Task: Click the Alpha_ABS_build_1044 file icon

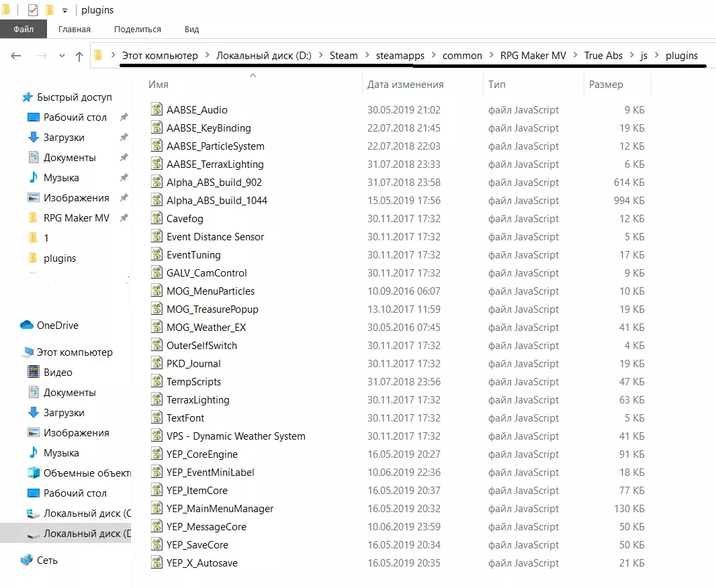Action: tap(156, 200)
